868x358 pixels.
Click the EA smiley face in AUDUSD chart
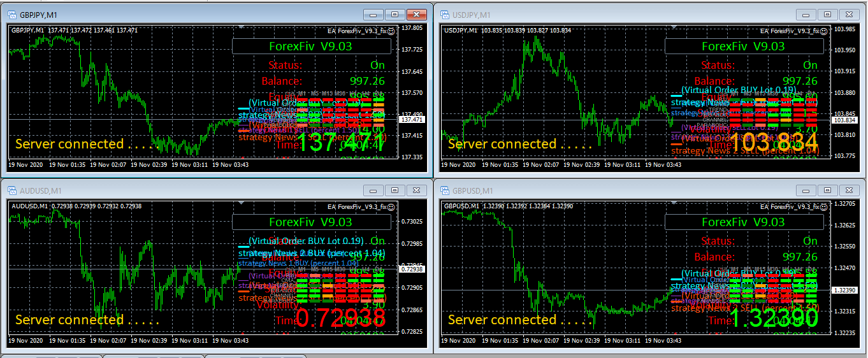point(391,206)
